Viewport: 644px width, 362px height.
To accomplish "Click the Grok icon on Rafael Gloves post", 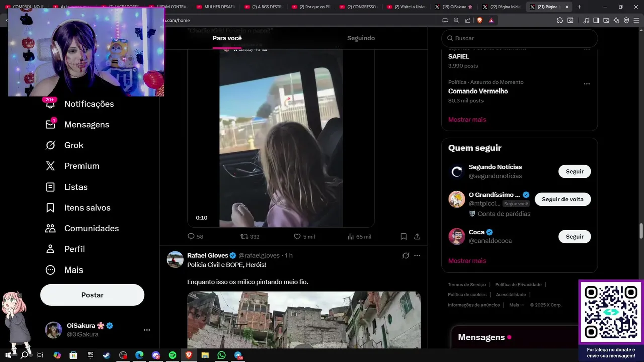I will point(406,255).
